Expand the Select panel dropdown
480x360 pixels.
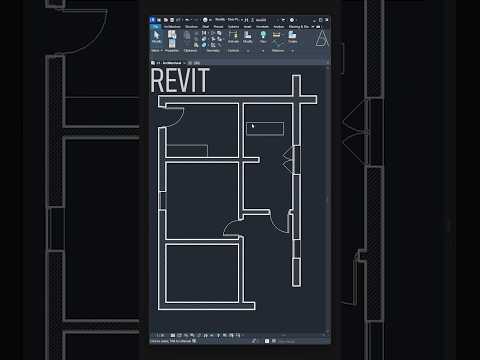point(157,51)
